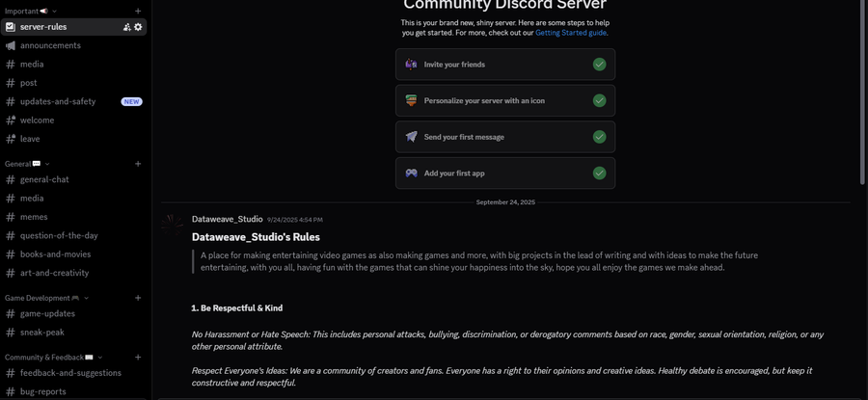Click the Dataweave_Studio username

(227, 219)
